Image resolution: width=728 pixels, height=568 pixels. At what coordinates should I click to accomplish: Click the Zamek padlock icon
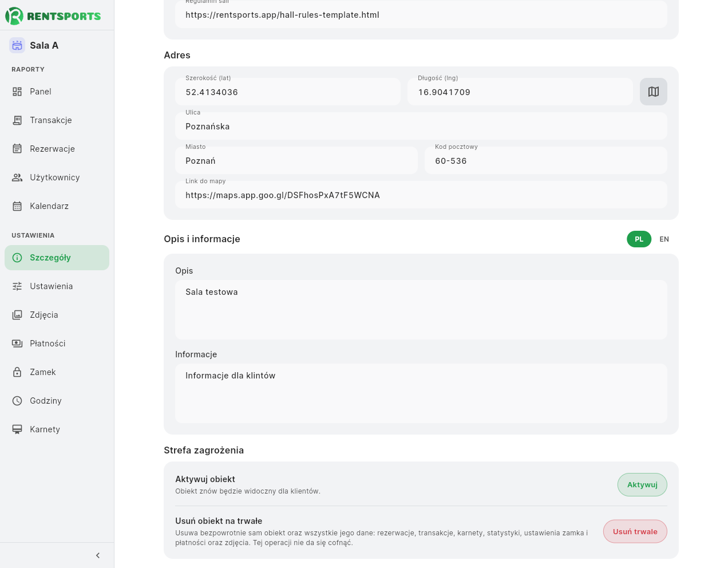tap(17, 372)
